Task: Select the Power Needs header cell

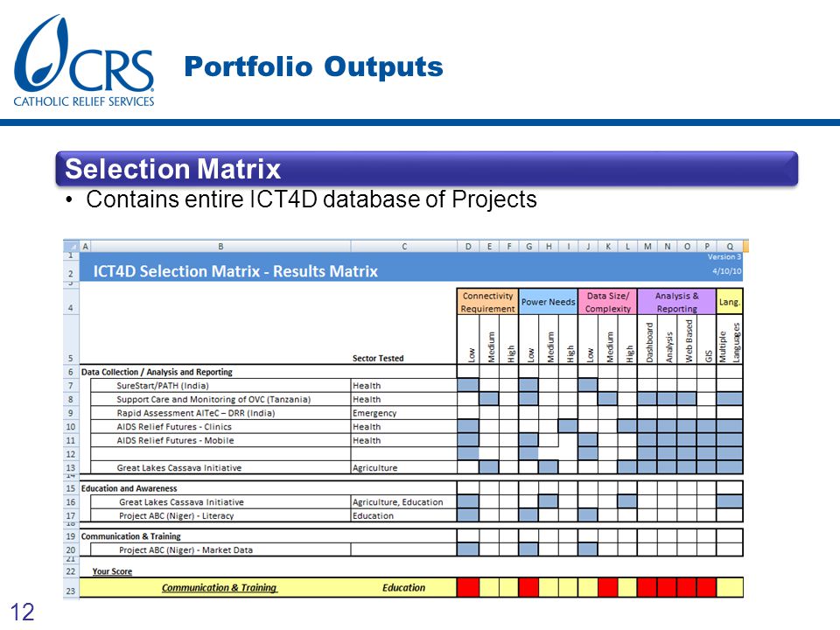Action: (548, 302)
